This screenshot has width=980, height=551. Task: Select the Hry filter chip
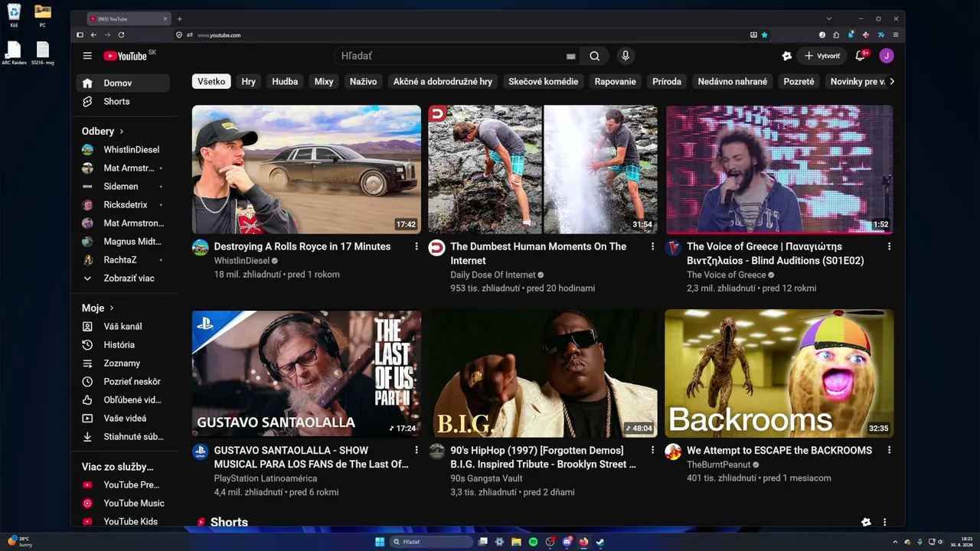coord(249,81)
